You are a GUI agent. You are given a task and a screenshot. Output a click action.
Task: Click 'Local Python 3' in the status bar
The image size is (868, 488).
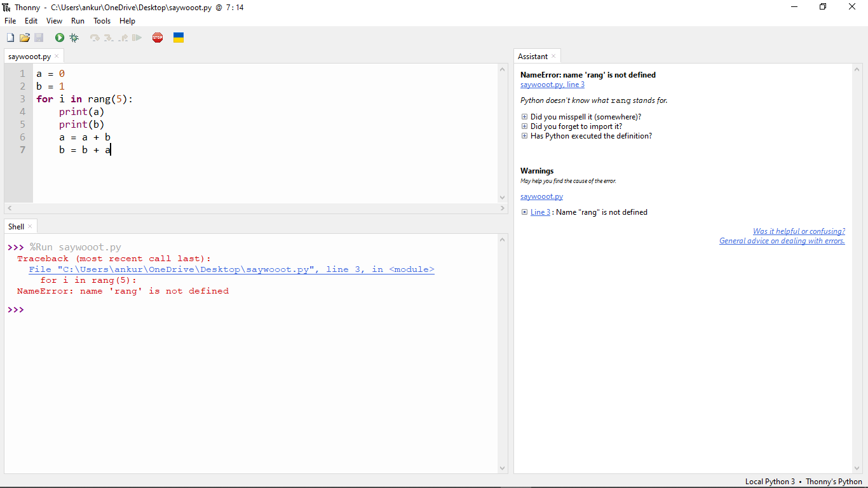point(770,481)
